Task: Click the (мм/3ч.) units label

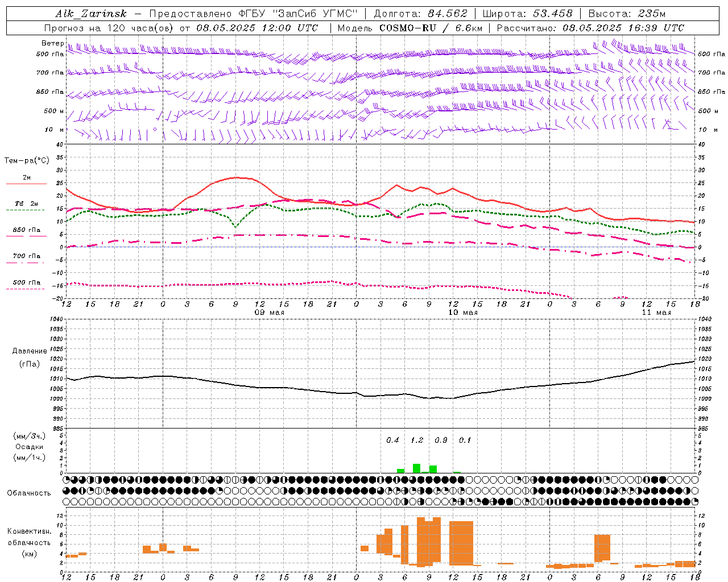Action: 29,436
